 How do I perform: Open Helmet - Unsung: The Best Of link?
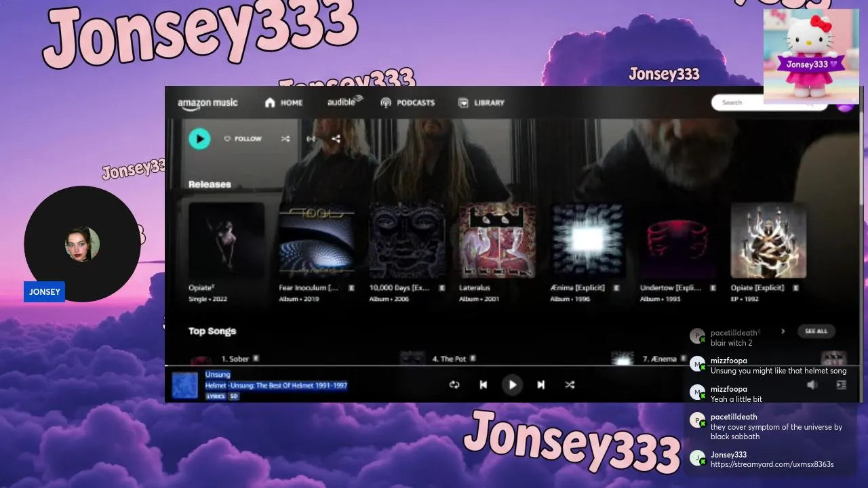point(276,386)
